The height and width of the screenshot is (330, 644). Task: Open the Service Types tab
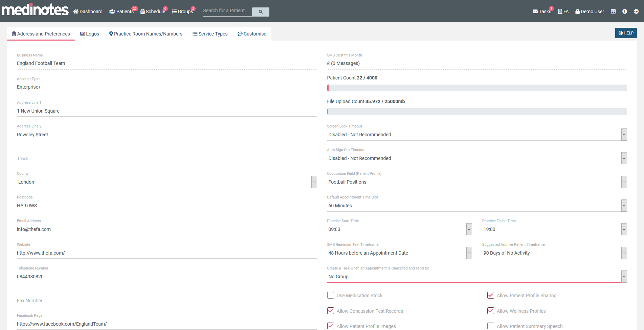coord(210,34)
